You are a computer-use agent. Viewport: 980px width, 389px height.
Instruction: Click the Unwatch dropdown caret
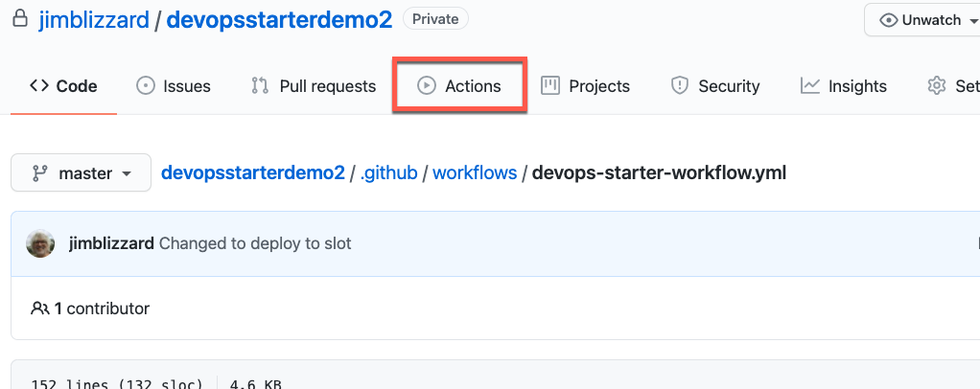pos(972,21)
